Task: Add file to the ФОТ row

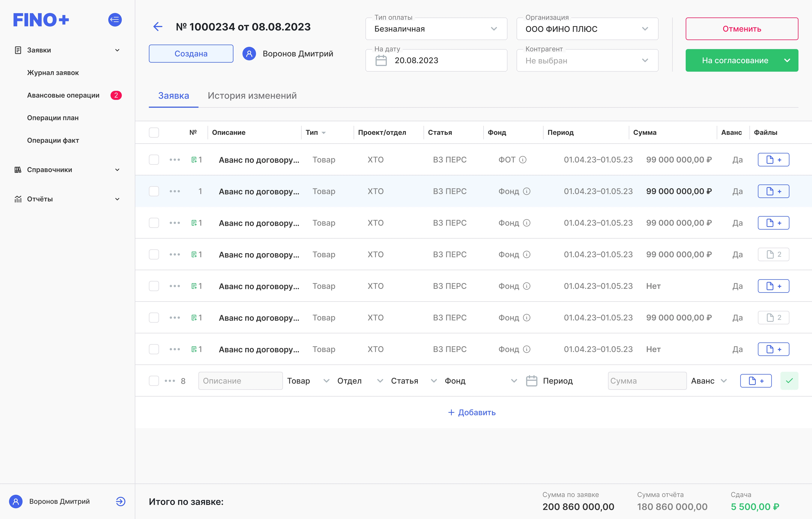Action: coord(773,160)
